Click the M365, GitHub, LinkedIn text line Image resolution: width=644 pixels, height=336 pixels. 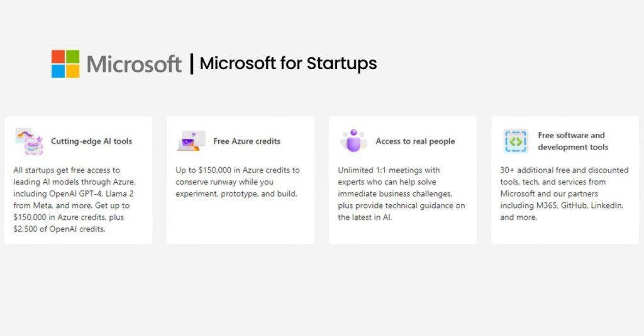coord(562,205)
